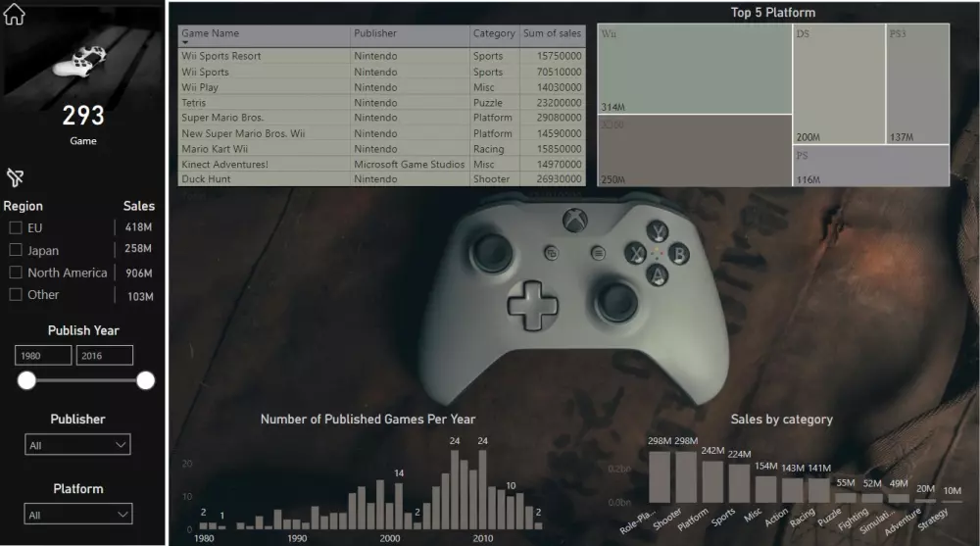Click the Shooter 298M sales bar
Screen dimensions: 980x546
686,476
